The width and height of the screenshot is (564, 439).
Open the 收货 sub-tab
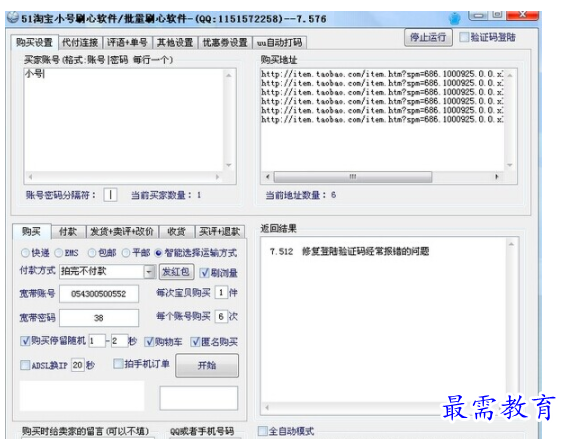pyautogui.click(x=176, y=232)
